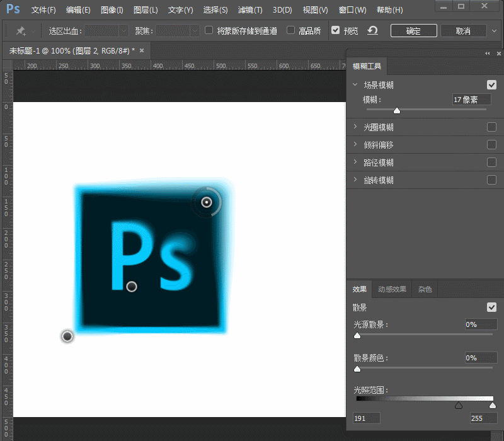Click the blur pin tool icon
The image size is (504, 441).
pyautogui.click(x=21, y=31)
